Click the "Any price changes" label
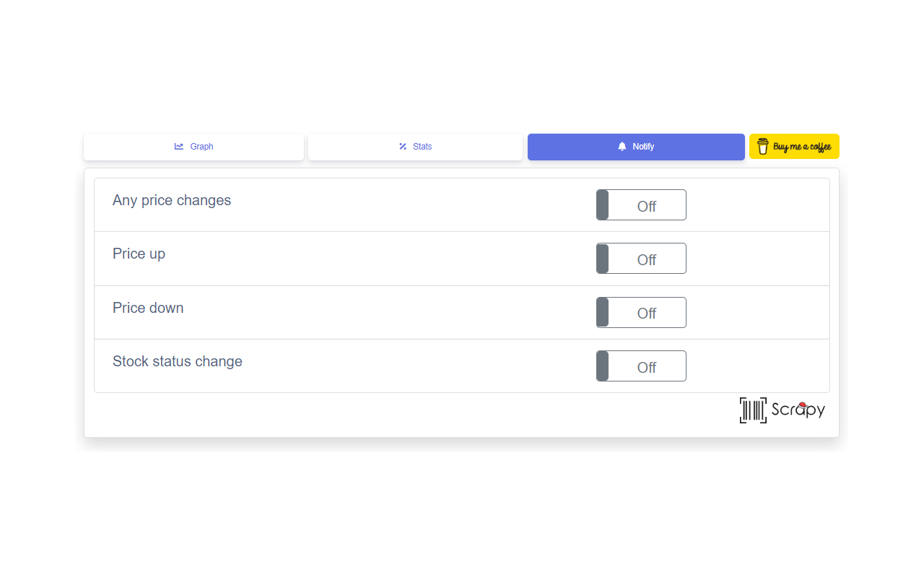 [172, 200]
